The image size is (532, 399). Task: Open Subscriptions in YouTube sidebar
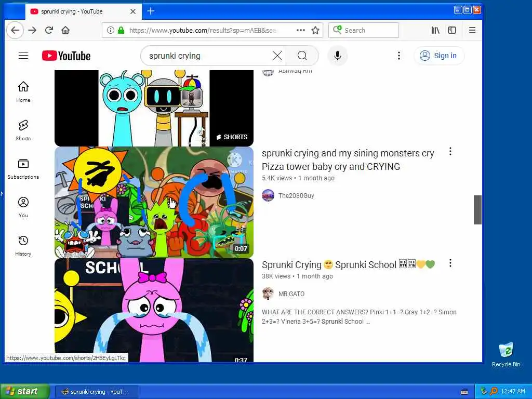coord(23,169)
